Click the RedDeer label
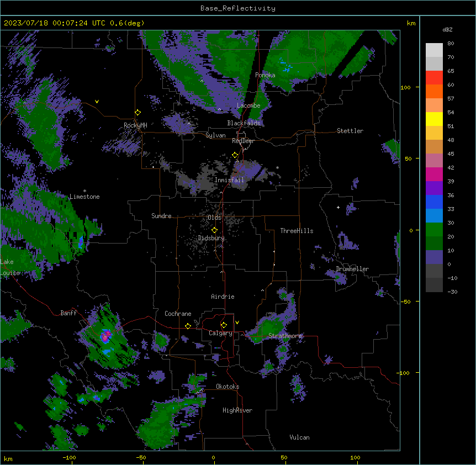This screenshot has width=476, height=465. pyautogui.click(x=243, y=141)
